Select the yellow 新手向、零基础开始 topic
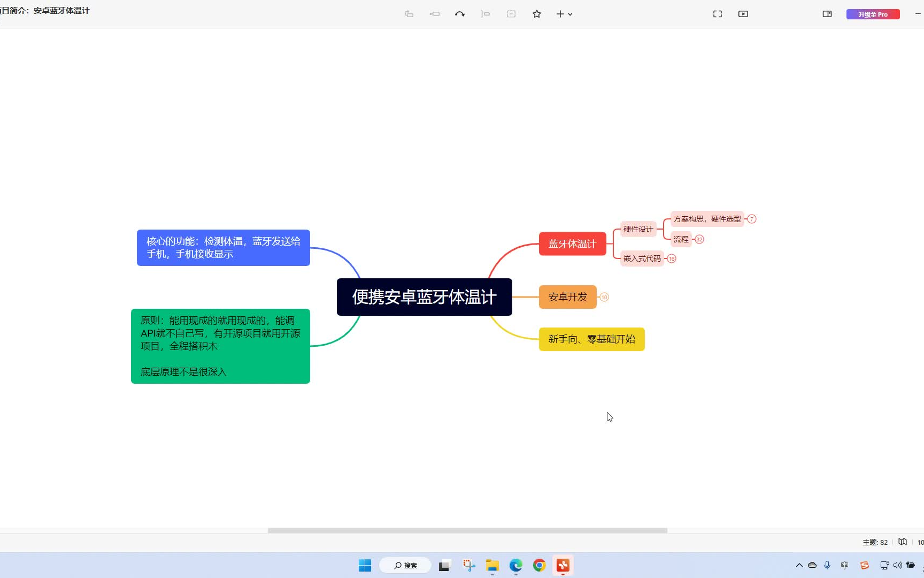 pyautogui.click(x=591, y=339)
